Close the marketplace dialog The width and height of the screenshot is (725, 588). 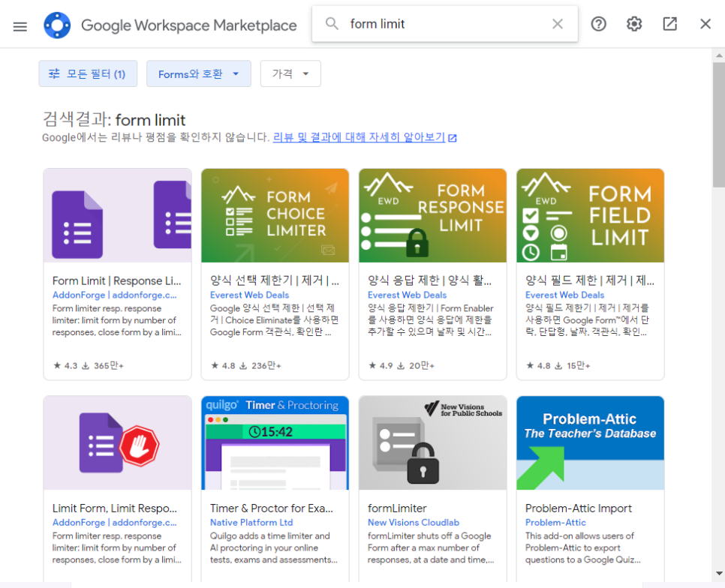(x=705, y=24)
